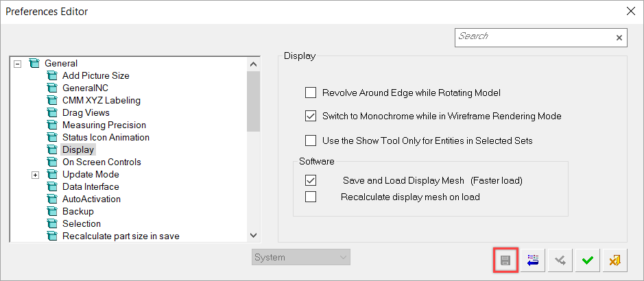Open the Measuring Precision preferences item

pos(104,125)
